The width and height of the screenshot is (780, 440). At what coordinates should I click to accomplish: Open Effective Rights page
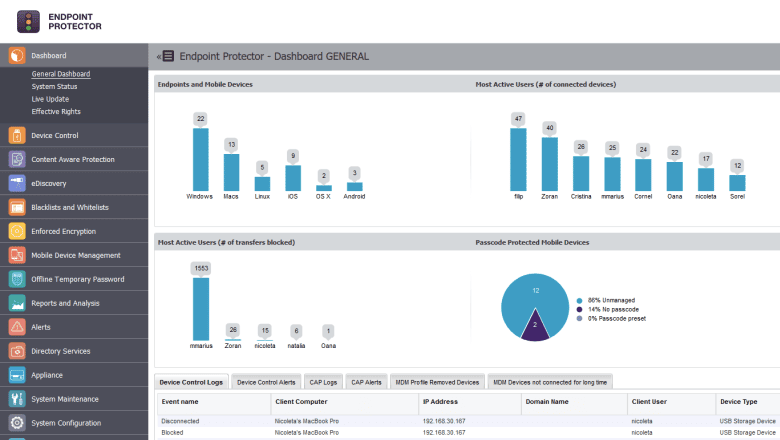(x=56, y=111)
